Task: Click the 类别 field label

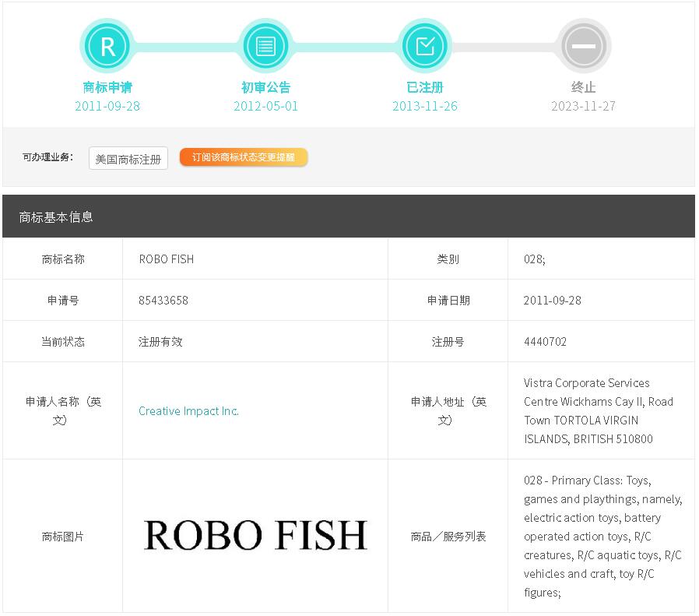Action: 448,259
